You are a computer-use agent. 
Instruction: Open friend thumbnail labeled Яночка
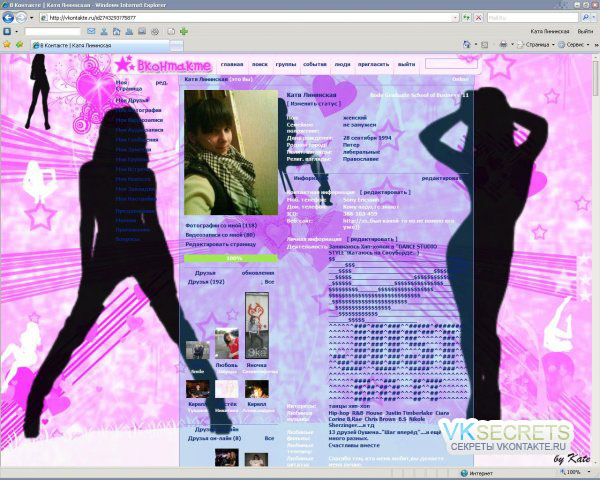tap(256, 326)
